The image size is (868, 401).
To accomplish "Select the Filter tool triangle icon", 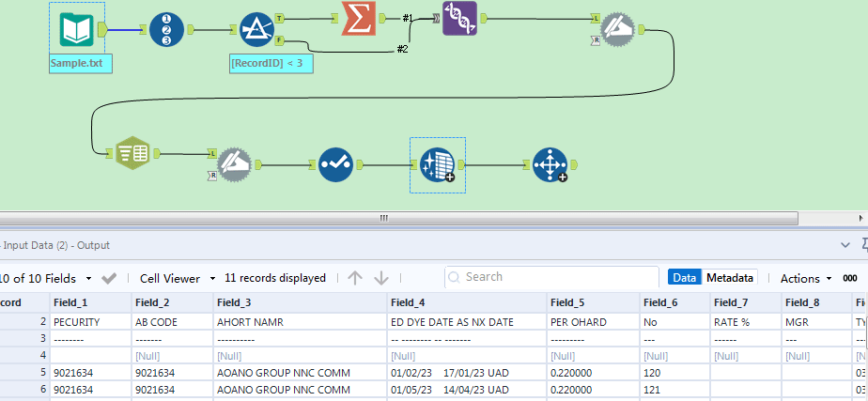I will click(x=256, y=29).
